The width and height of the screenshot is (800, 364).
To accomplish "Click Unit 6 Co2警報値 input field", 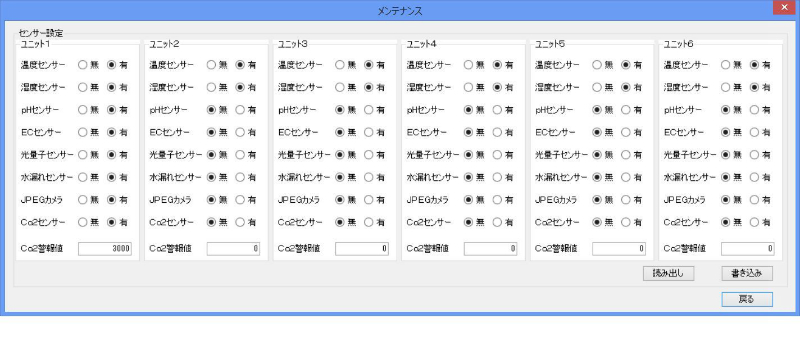I will [747, 249].
